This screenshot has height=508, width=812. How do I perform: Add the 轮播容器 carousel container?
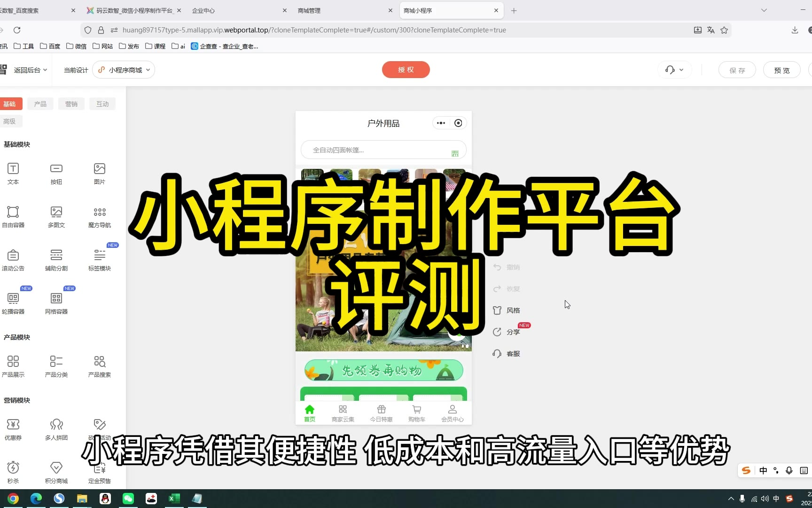pos(13,303)
